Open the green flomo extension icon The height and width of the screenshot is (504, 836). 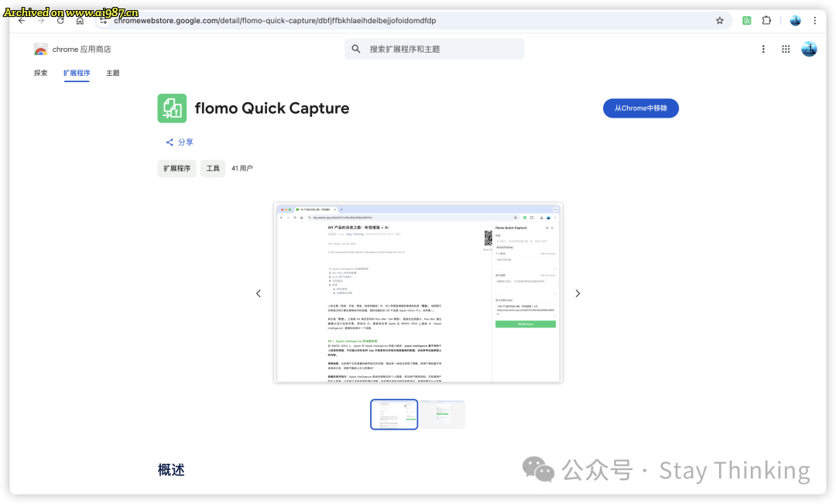pos(747,21)
